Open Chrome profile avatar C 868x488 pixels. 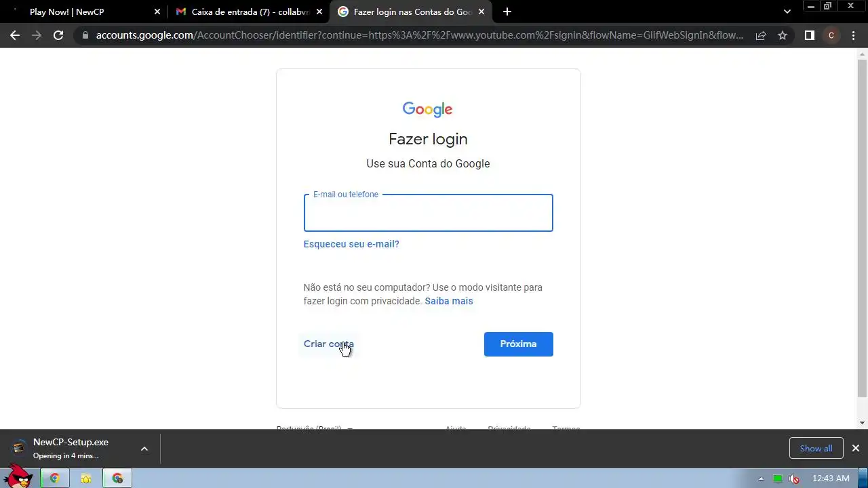pos(831,35)
